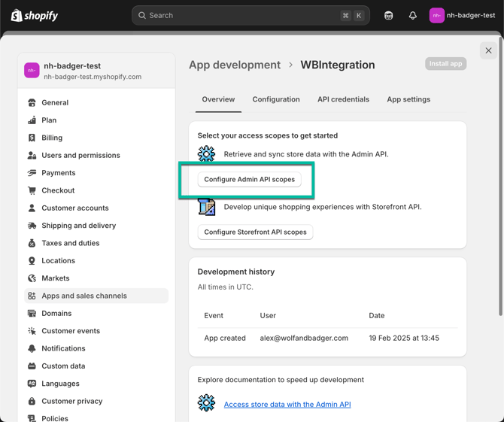This screenshot has height=422, width=504.
Task: Open the Customer privacy settings
Action: (96, 401)
